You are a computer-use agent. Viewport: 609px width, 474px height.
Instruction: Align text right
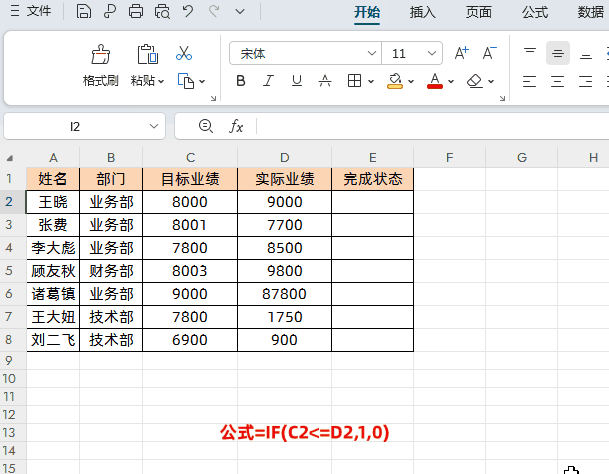click(585, 81)
